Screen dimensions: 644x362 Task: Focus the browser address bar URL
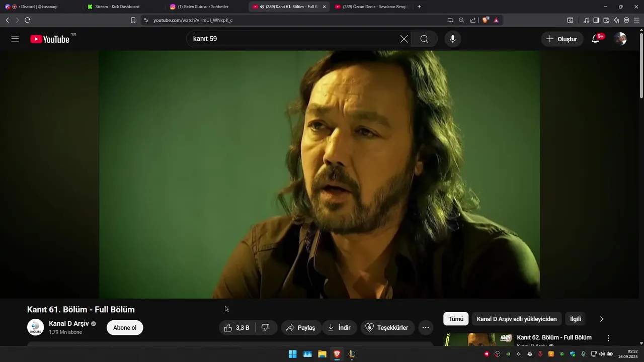[193, 20]
